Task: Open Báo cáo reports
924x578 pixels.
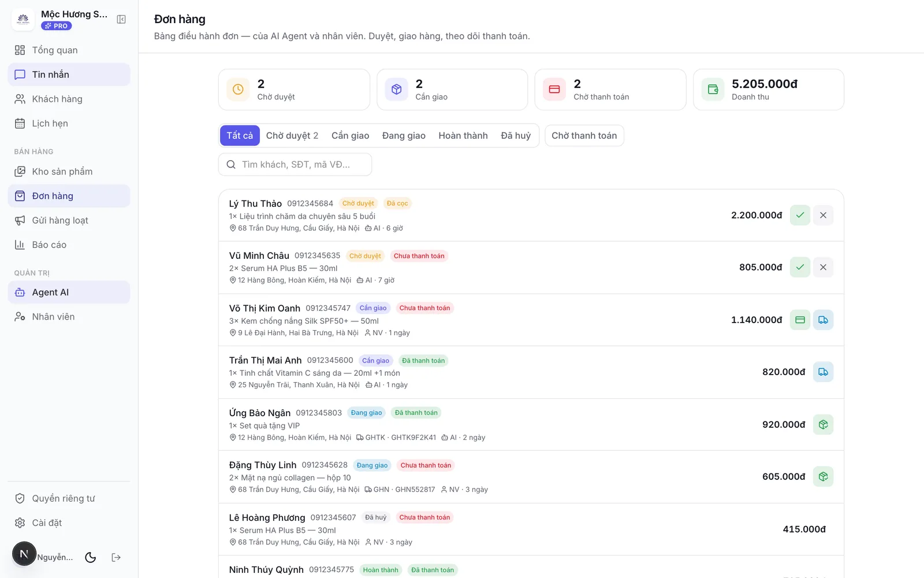Action: tap(69, 244)
